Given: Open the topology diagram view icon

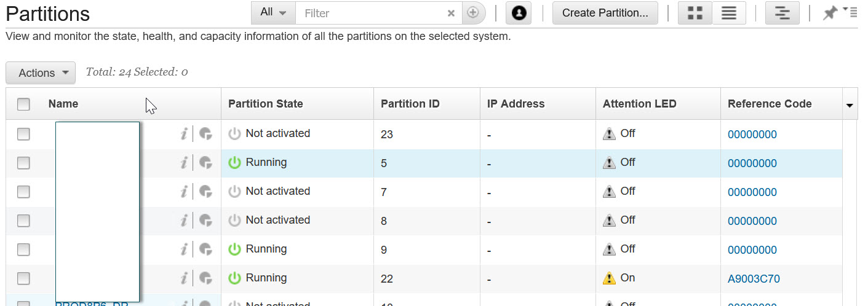Looking at the screenshot, I should click(782, 13).
